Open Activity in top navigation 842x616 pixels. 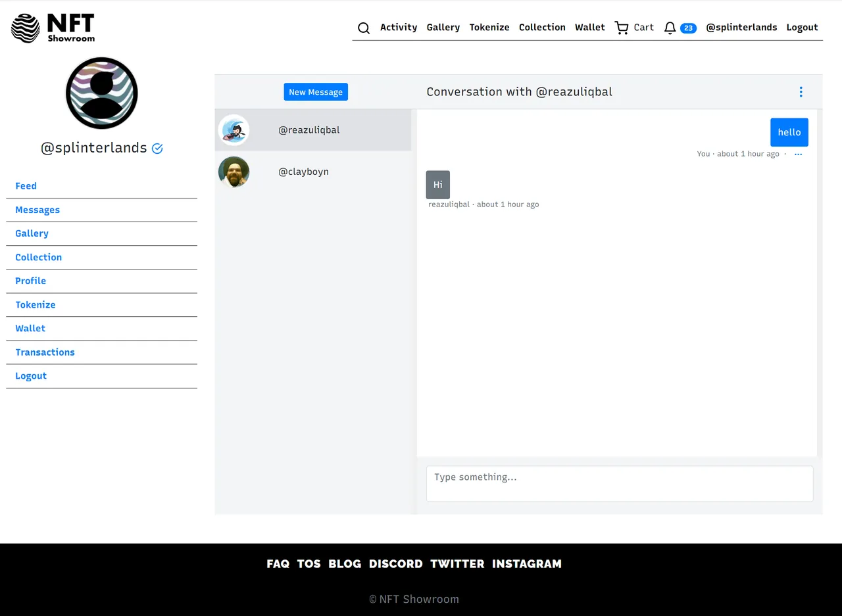click(x=399, y=28)
